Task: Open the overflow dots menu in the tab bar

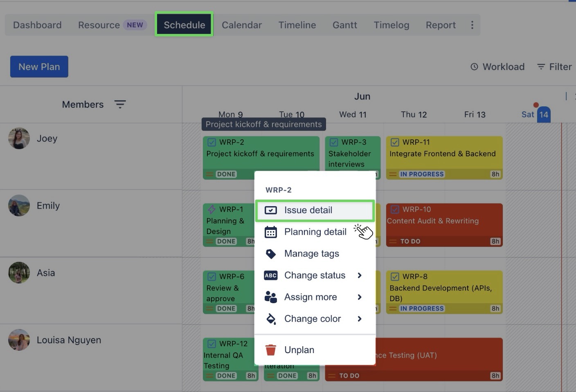Action: 472,25
